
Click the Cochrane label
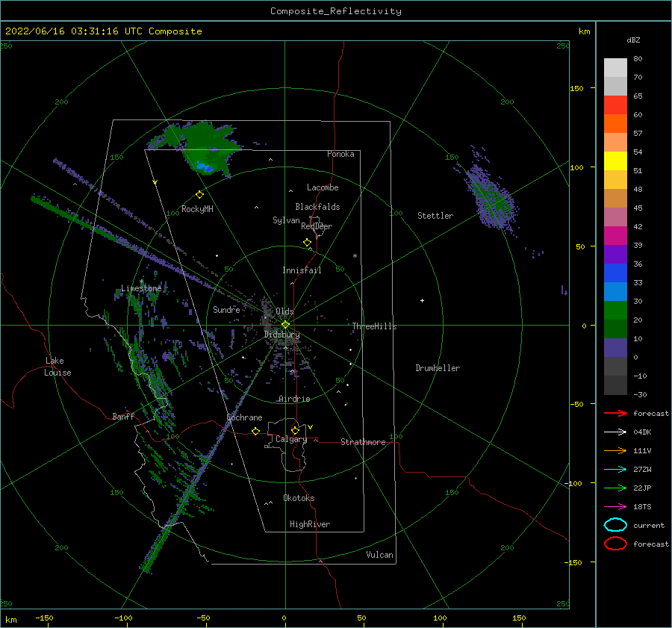point(244,417)
